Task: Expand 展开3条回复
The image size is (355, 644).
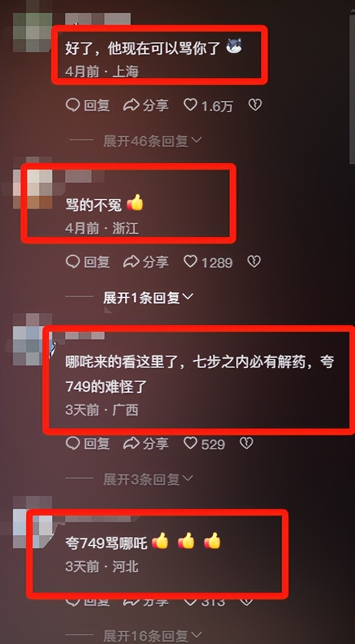Action: click(148, 479)
